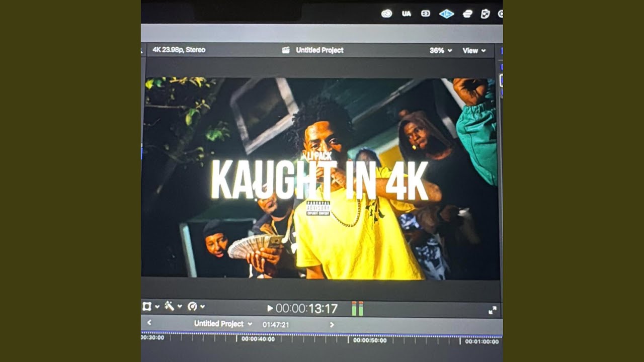Click the clapperboard icon beside Untitled Project

286,50
